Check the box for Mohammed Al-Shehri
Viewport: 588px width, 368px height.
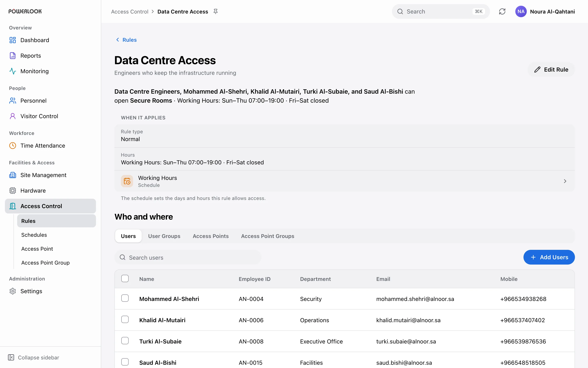coord(125,298)
